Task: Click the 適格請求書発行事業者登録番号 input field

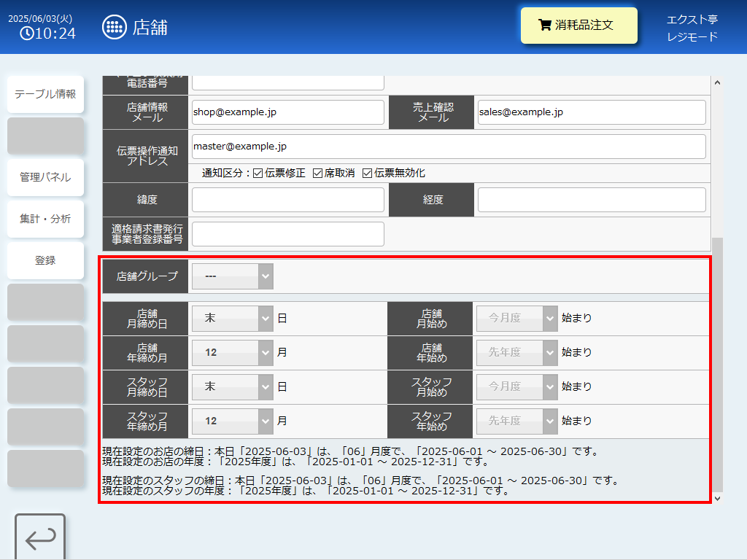Action: (x=287, y=234)
